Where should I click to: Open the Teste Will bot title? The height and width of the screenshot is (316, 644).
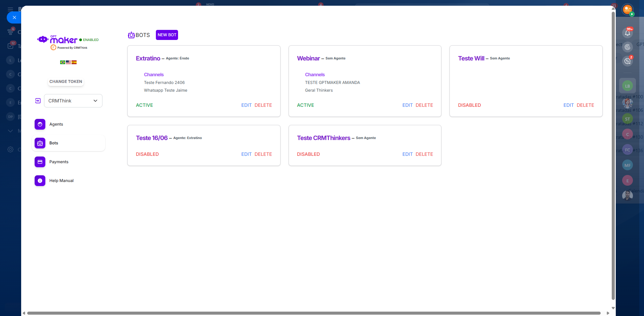[471, 58]
